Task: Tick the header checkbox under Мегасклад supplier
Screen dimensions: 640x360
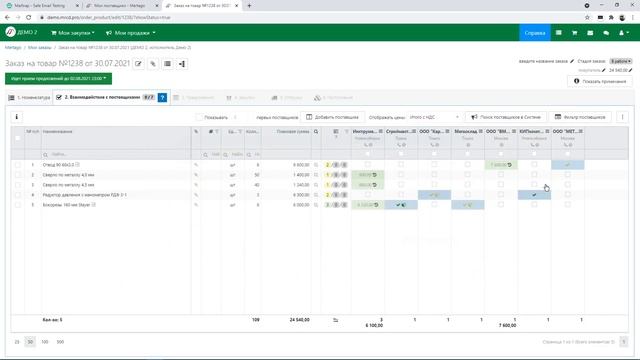Action: click(468, 154)
